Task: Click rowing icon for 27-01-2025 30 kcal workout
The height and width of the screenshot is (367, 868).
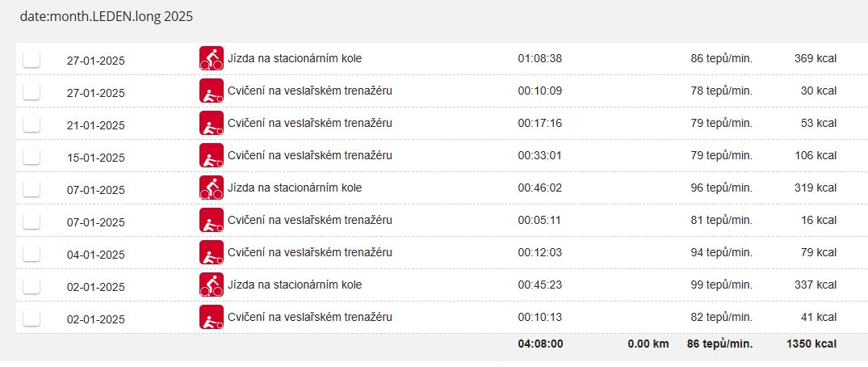Action: pos(211,91)
